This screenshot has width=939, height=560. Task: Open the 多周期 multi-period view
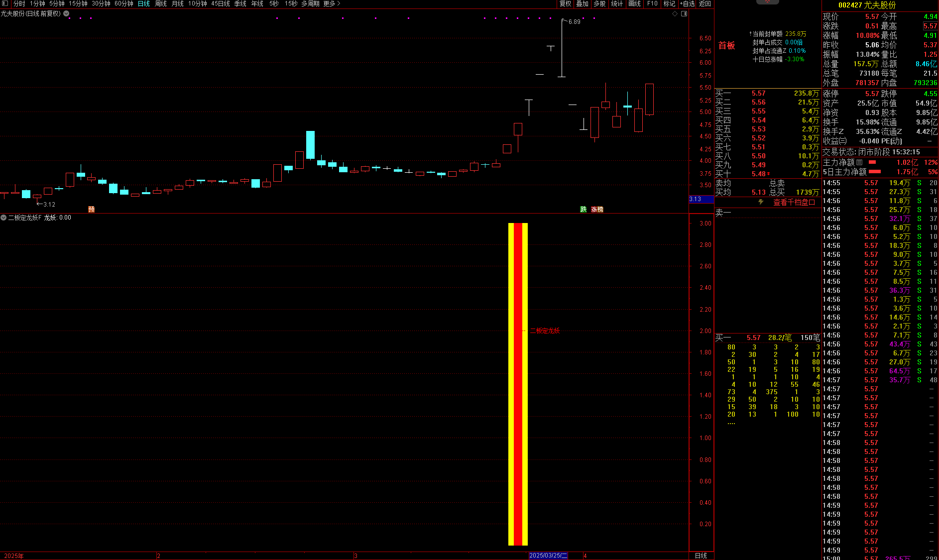click(310, 3)
